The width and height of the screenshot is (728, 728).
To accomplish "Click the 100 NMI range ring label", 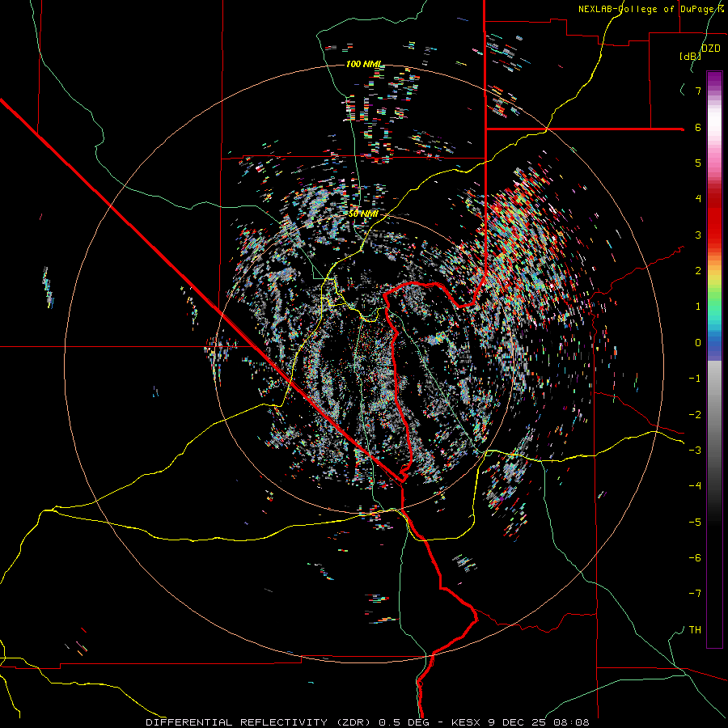I will [363, 64].
